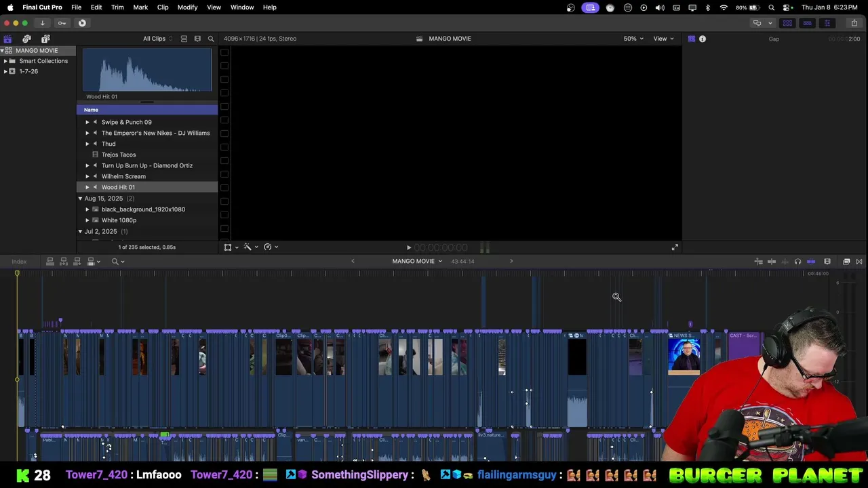Click the Share export button

pyautogui.click(x=854, y=23)
